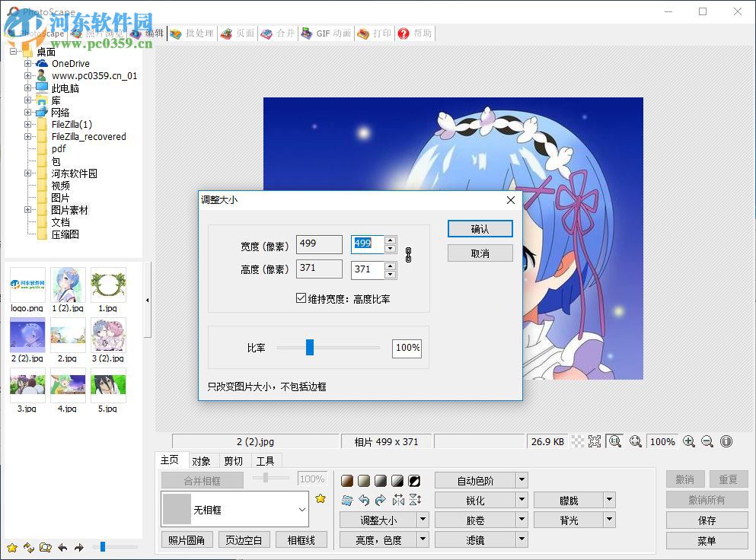This screenshot has width=756, height=560.
Task: Open the 自动色阶 dropdown arrow
Action: 522,480
